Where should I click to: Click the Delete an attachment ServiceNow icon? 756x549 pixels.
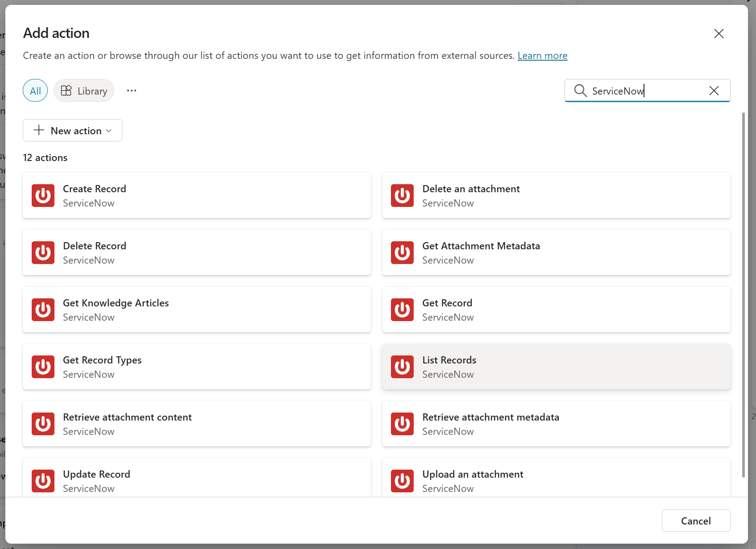[x=402, y=195]
